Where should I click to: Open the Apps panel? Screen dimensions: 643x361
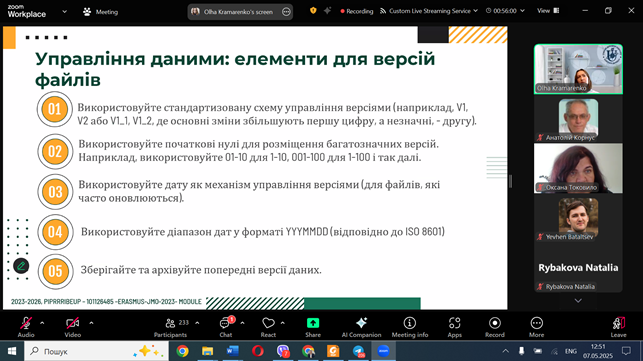coord(454,327)
